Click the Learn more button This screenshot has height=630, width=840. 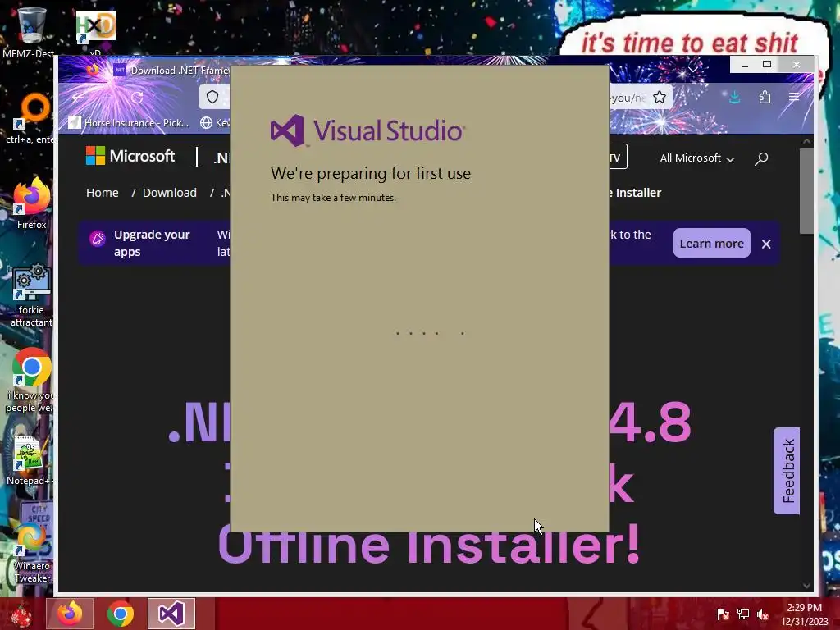pos(711,243)
